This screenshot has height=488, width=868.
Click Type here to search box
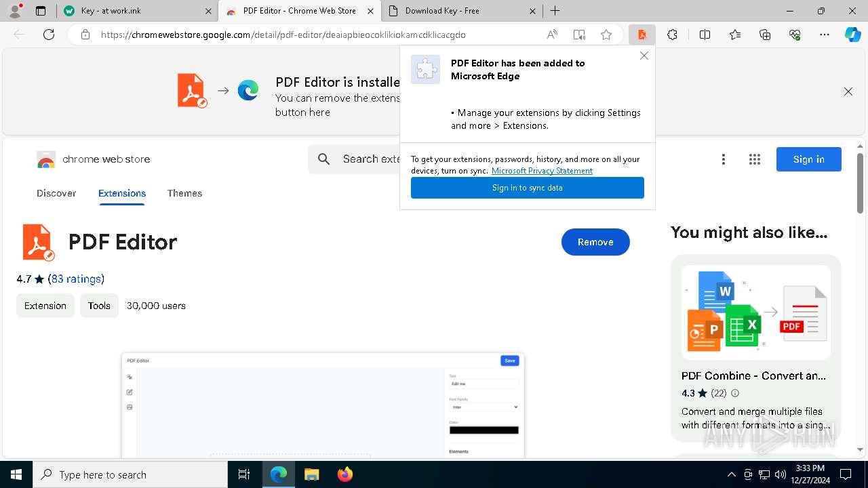(130, 474)
